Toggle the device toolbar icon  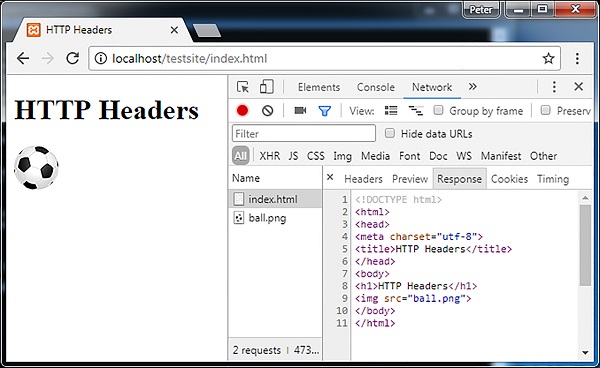pyautogui.click(x=267, y=87)
